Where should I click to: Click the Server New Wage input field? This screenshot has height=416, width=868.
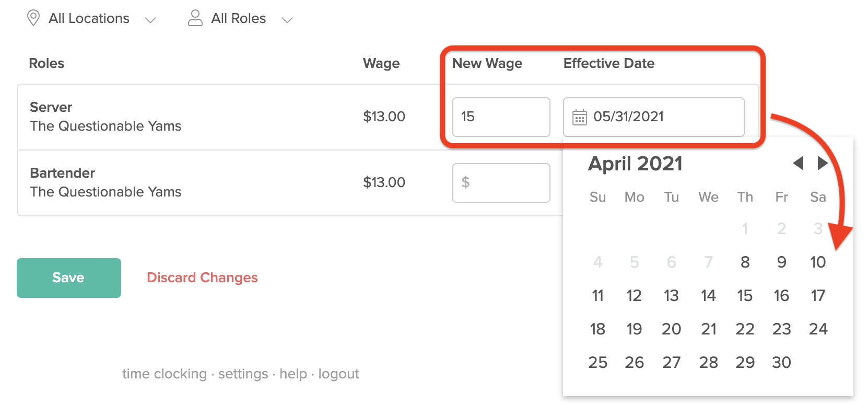(x=501, y=117)
